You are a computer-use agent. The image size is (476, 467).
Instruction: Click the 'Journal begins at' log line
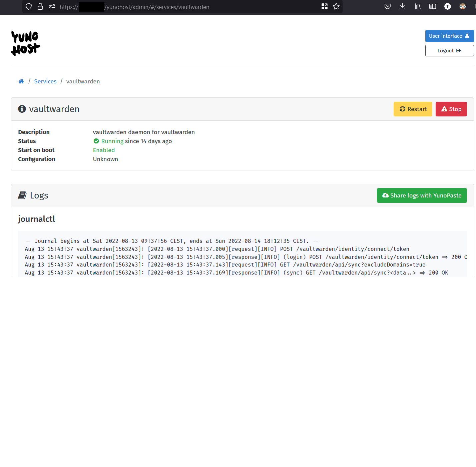pos(172,241)
